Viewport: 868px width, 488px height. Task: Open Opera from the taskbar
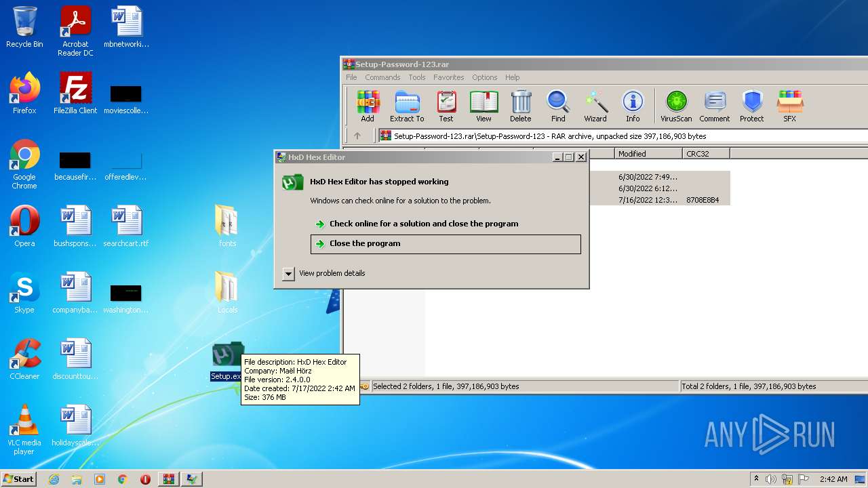145,479
